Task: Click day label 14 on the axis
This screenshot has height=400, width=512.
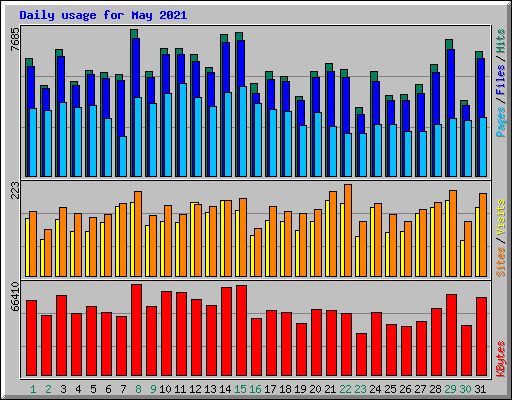Action: [225, 389]
